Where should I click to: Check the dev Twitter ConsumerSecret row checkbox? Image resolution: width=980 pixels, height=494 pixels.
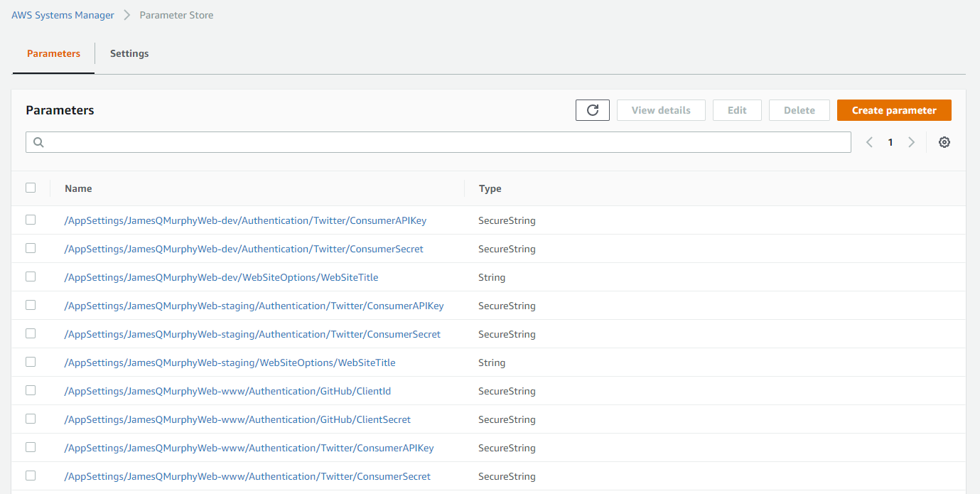tap(31, 248)
